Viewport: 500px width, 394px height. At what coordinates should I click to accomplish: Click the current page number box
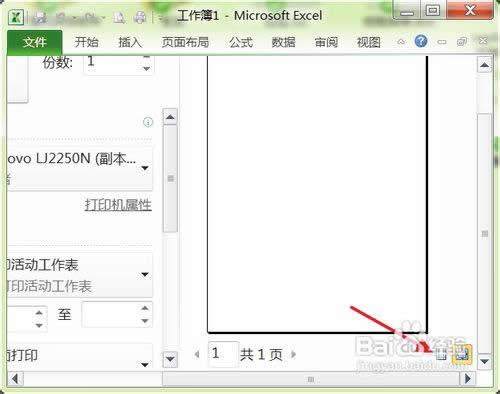tap(223, 354)
